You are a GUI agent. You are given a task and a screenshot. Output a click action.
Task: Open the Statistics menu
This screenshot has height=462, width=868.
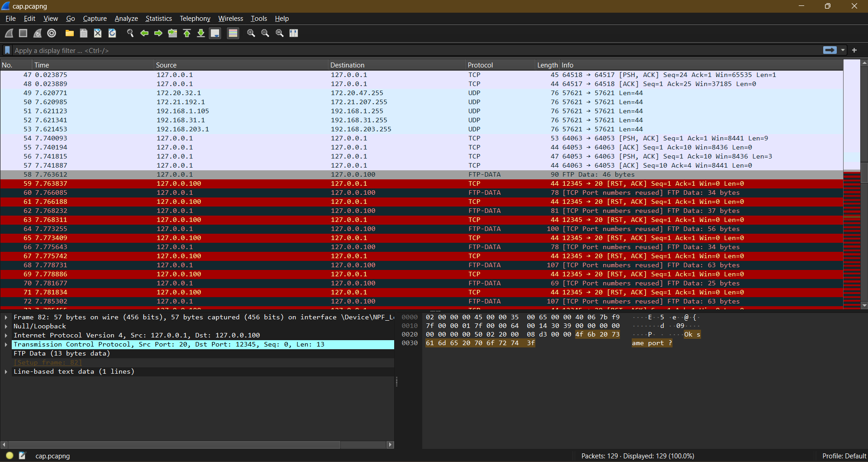coord(158,19)
